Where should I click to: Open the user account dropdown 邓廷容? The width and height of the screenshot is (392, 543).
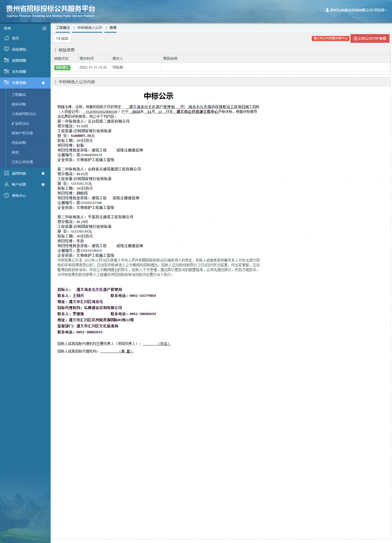pyautogui.click(x=356, y=10)
